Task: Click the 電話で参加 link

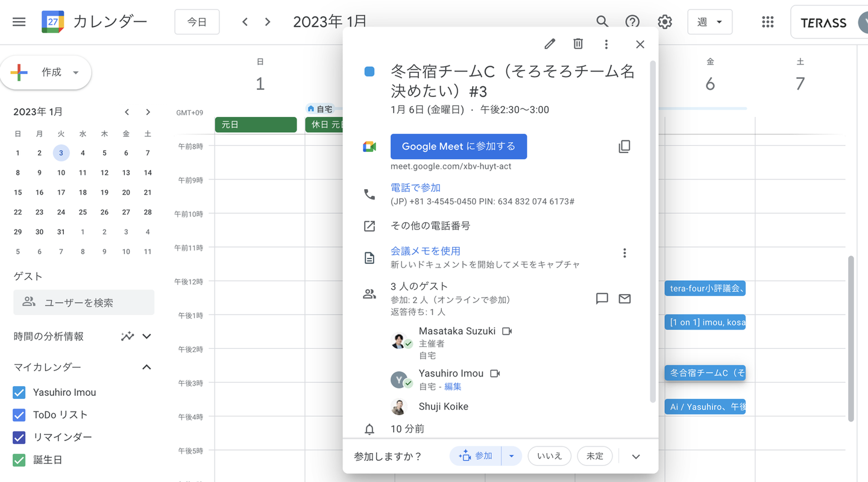Action: (x=415, y=188)
